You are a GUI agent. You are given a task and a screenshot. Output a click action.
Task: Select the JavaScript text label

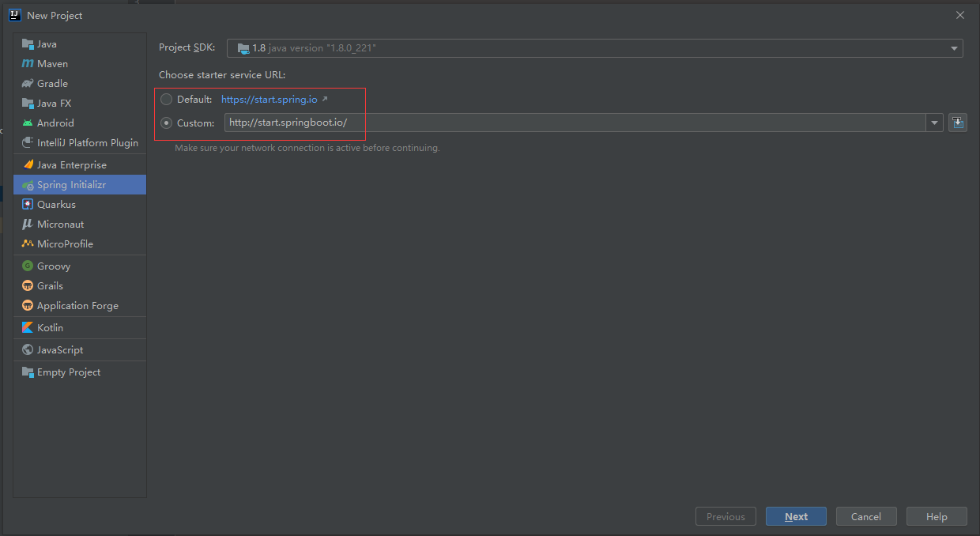point(60,350)
